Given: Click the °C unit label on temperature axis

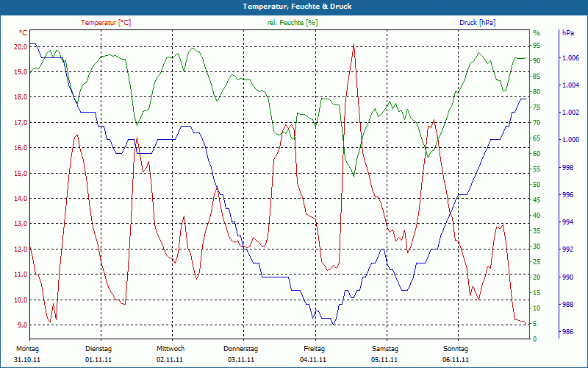Looking at the screenshot, I should coord(24,33).
